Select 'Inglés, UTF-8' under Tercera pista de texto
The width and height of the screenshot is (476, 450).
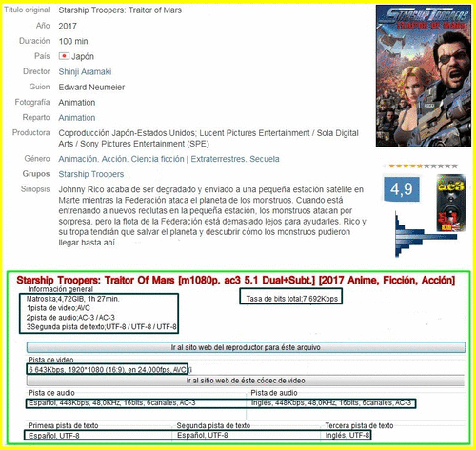347,435
